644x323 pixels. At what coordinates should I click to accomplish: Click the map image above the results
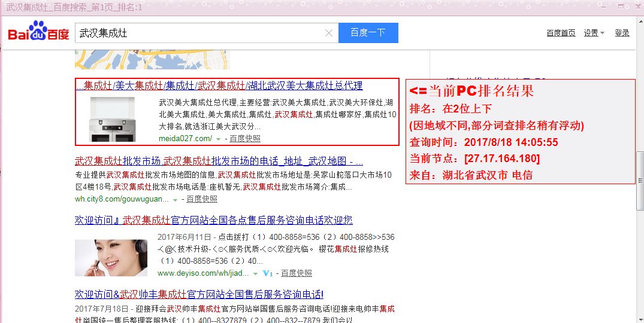152,59
